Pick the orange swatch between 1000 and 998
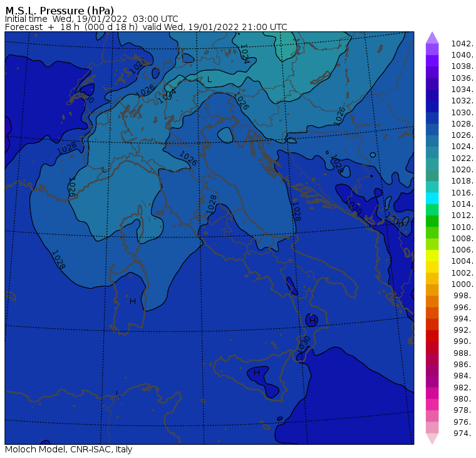This screenshot has height=458, width=476. coord(432,290)
